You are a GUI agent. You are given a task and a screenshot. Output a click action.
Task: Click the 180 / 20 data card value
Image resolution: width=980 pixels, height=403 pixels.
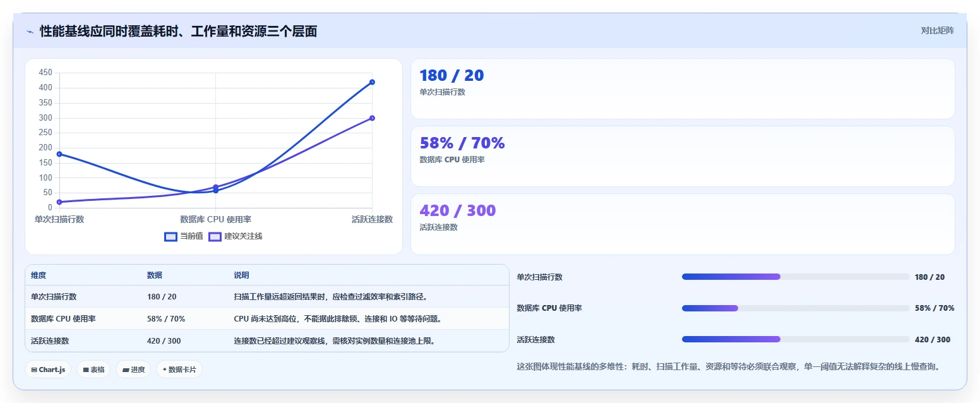click(451, 76)
